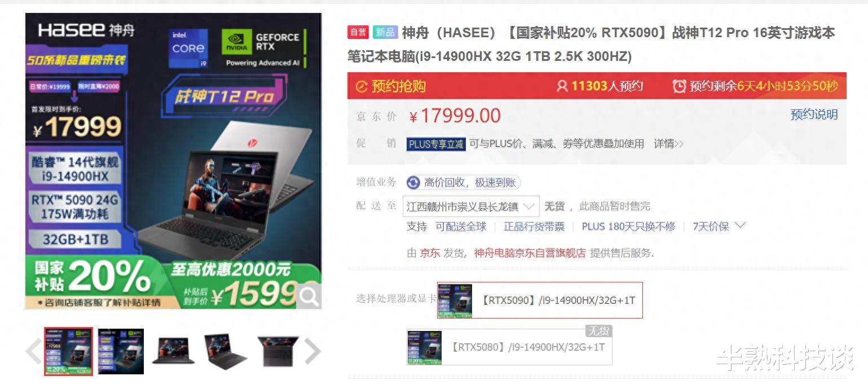This screenshot has width=868, height=389.
Task: Select the second product thumbnail
Action: [121, 351]
